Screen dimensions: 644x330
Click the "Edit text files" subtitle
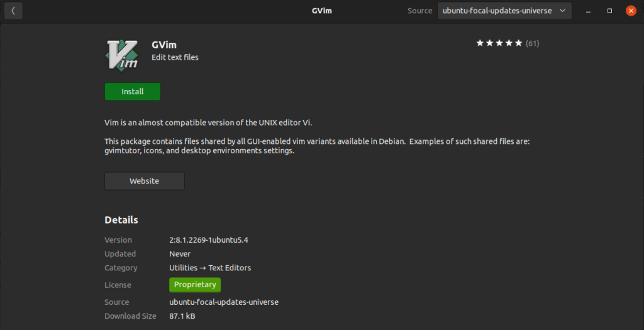pyautogui.click(x=175, y=57)
